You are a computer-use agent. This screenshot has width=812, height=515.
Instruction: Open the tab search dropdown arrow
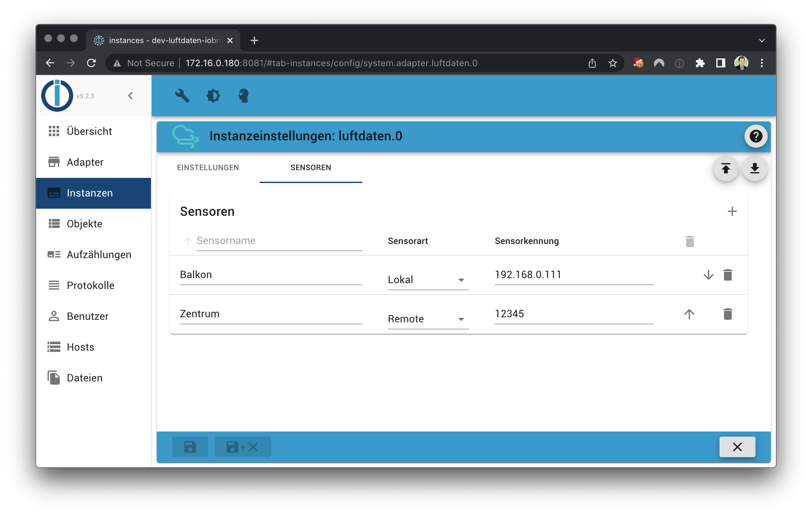click(762, 40)
